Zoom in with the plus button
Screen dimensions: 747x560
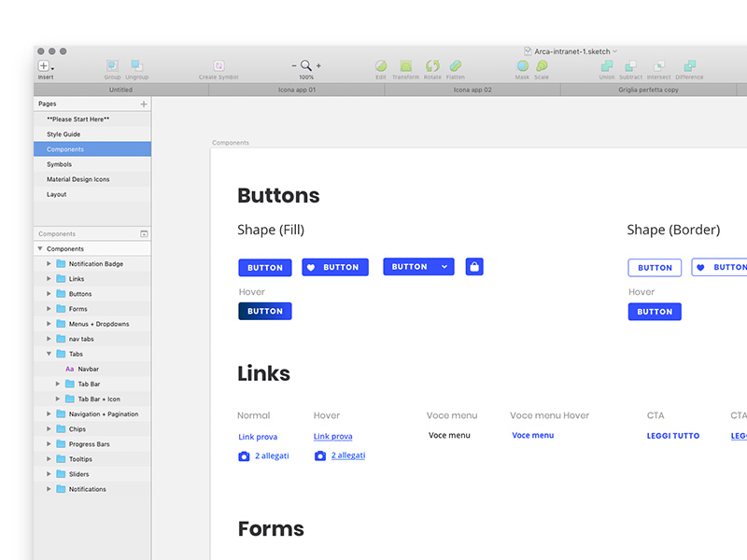click(318, 65)
